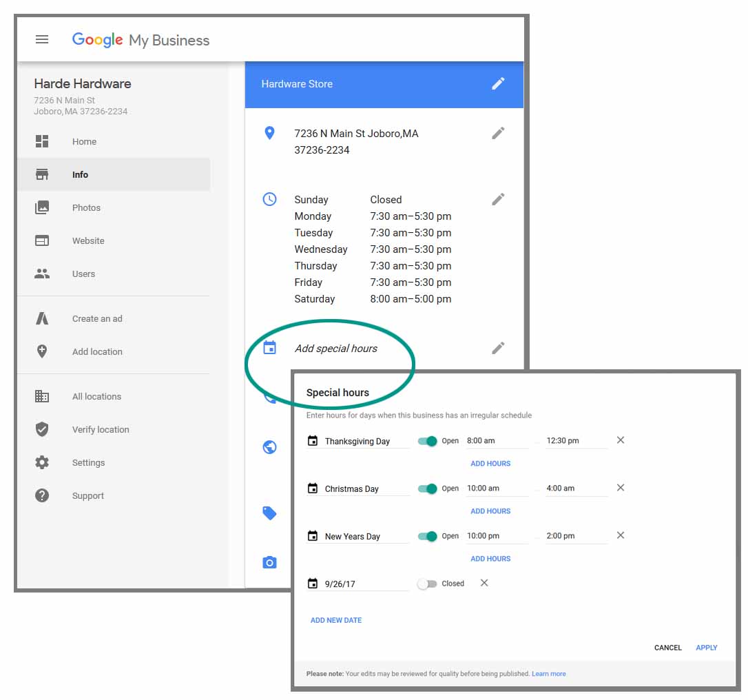Screen dimensions: 748x700
Task: Remove the Thanksgiving Day row with X
Action: pos(620,440)
